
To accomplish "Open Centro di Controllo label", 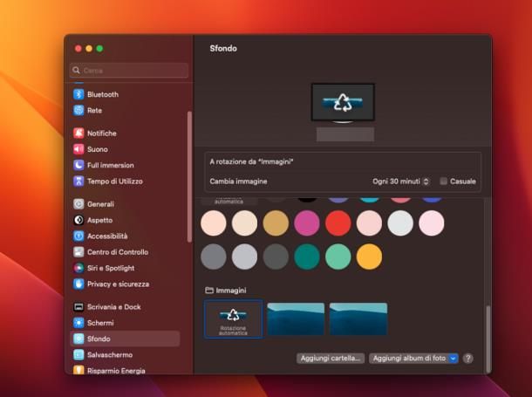I will 118,252.
